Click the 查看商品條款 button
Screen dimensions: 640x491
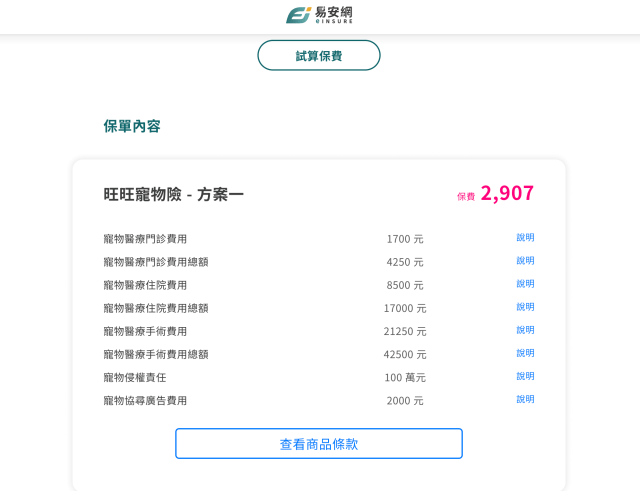pos(319,444)
